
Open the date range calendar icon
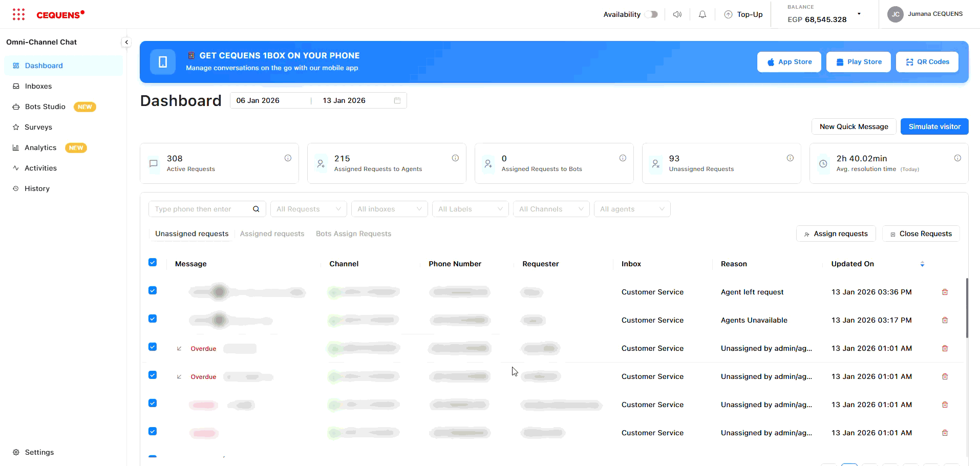397,100
